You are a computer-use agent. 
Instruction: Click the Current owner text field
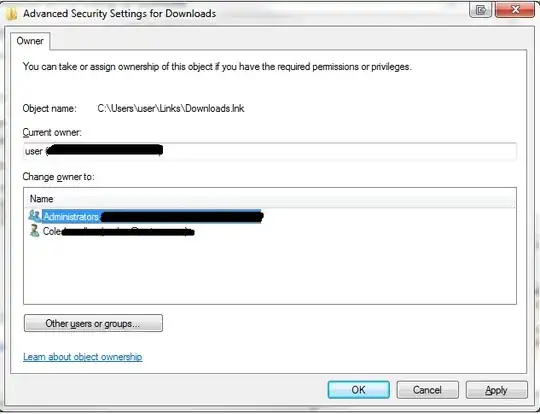coord(270,151)
